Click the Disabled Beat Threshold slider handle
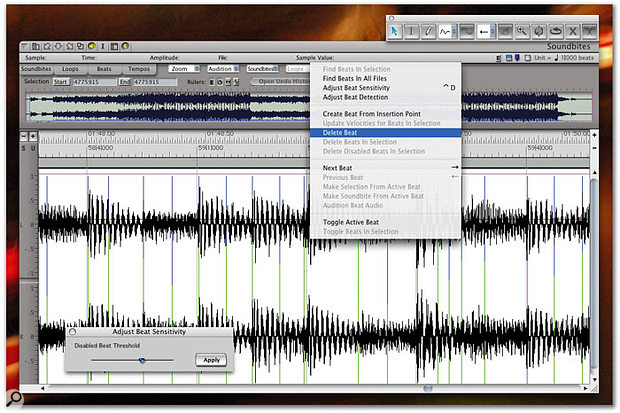 click(x=142, y=360)
